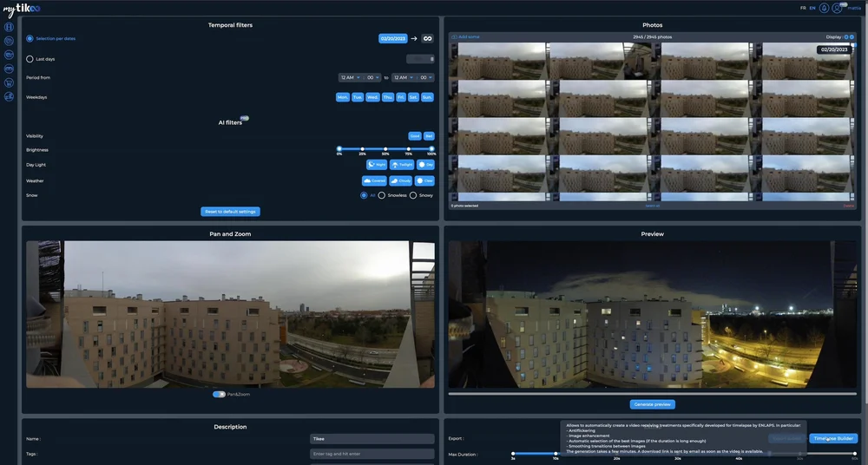This screenshot has width=868, height=465.
Task: Open the 02/20/2023 start date picker
Action: coord(393,39)
